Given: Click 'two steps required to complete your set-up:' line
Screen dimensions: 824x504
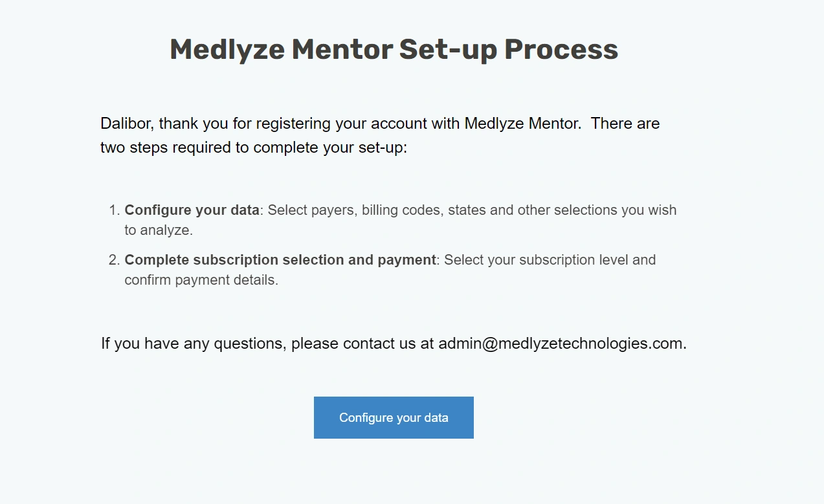Looking at the screenshot, I should [x=254, y=148].
